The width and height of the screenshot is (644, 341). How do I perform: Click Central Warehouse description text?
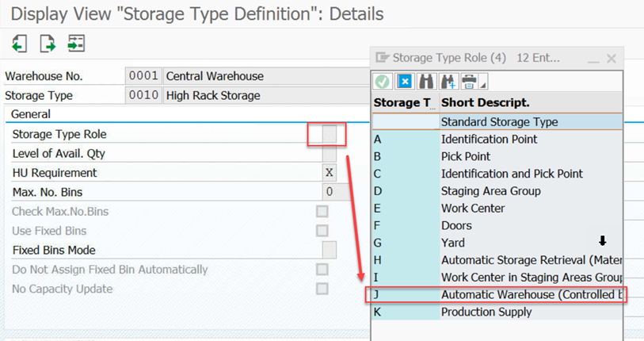(215, 76)
